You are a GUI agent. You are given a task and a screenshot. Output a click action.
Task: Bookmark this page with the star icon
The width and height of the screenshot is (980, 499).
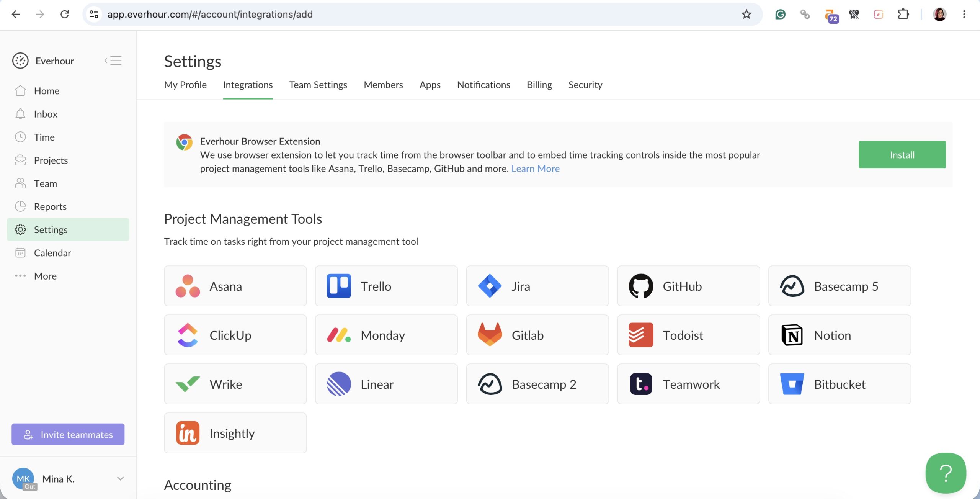pos(746,15)
